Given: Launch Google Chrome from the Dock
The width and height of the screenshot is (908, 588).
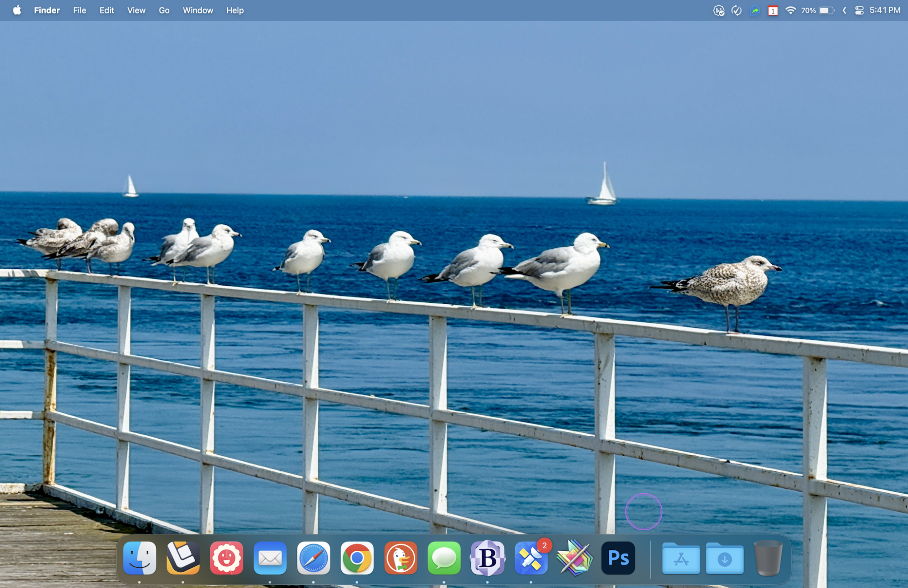Looking at the screenshot, I should pos(357,558).
